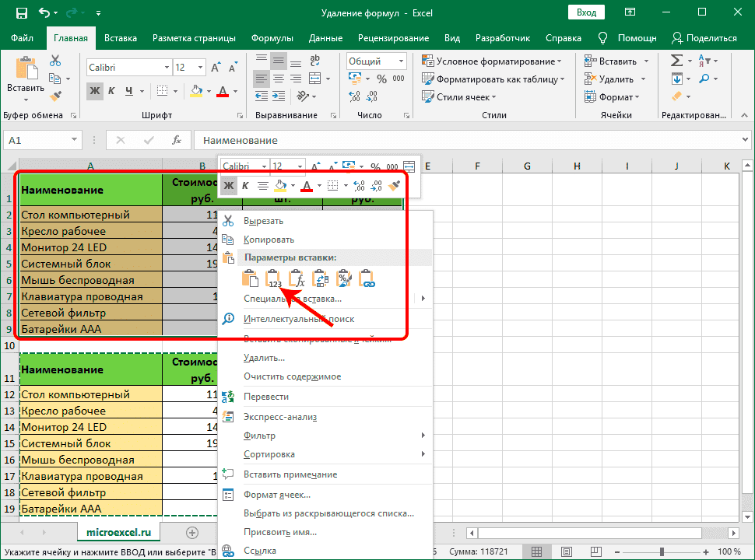755x560 pixels.
Task: Toggle italic (К) on the mini toolbar
Action: pos(244,185)
